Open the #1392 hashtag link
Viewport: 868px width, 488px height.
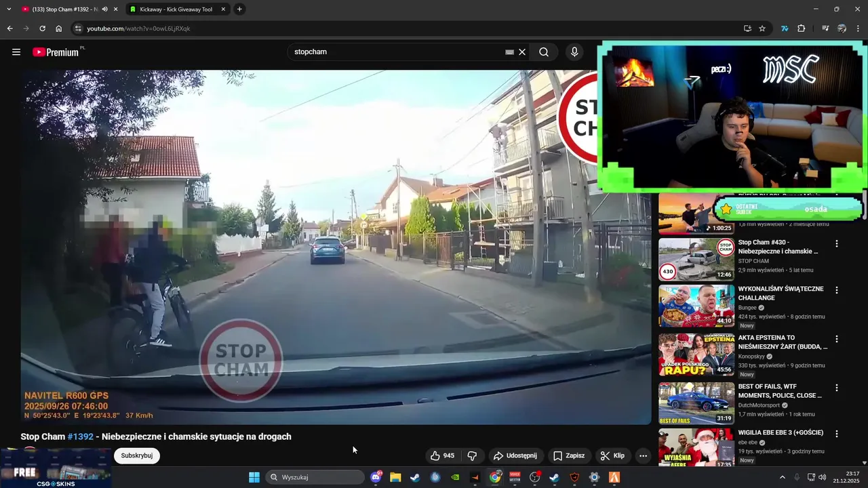81,437
